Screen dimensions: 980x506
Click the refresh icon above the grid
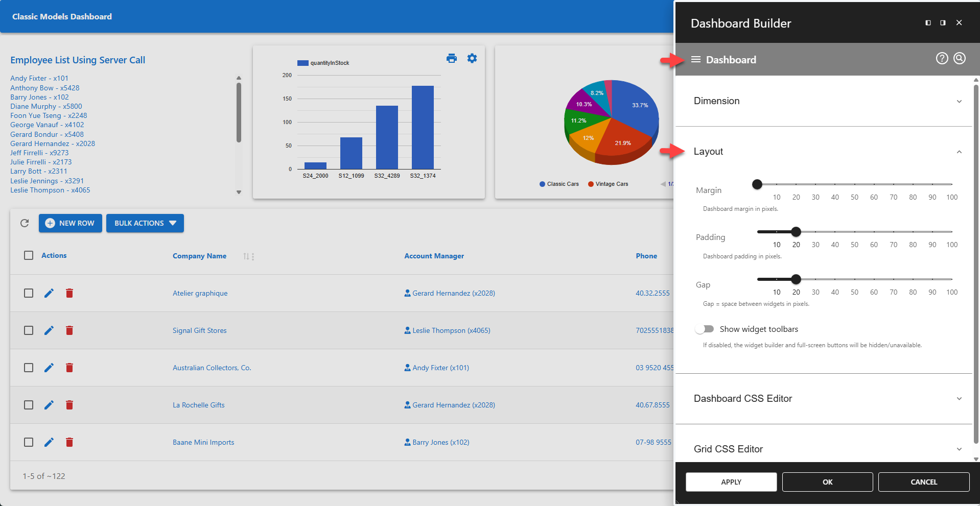(24, 223)
